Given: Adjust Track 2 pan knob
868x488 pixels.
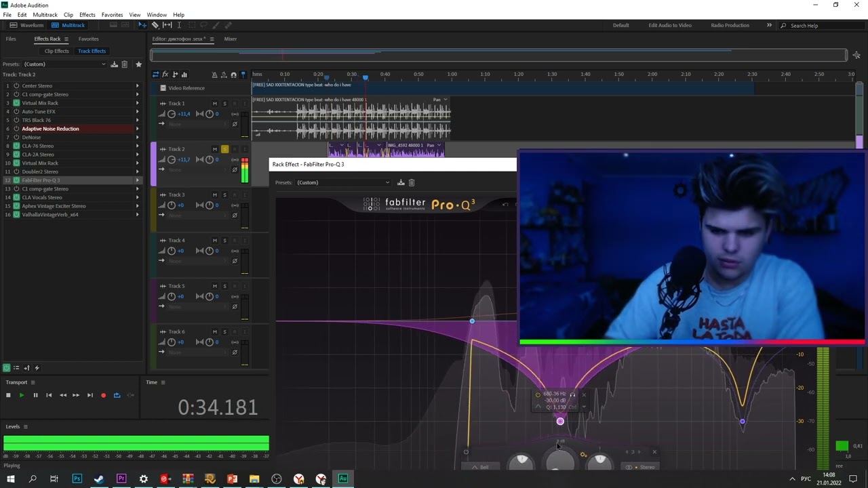Looking at the screenshot, I should [x=209, y=159].
